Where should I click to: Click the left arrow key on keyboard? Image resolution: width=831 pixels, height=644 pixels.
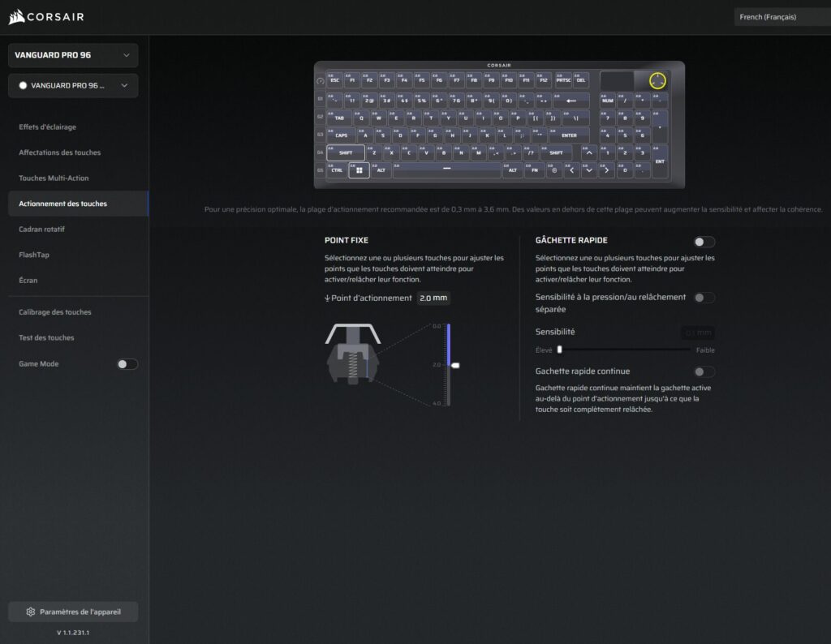(x=571, y=170)
